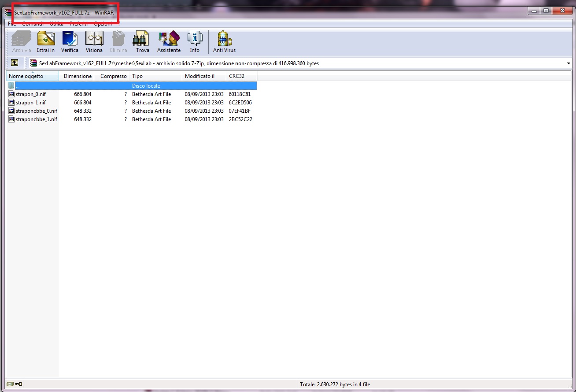Sort by Dimensione column header
The image size is (576, 392).
[x=77, y=76]
